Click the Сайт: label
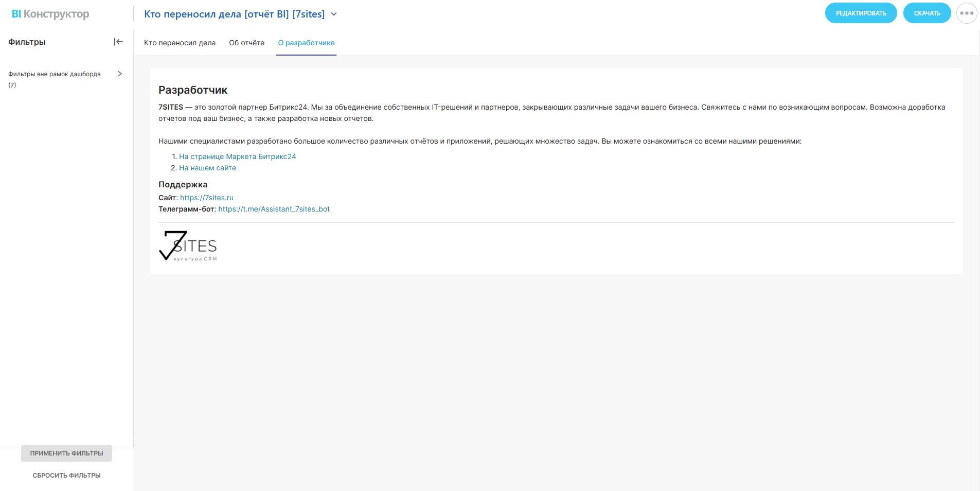 [168, 198]
